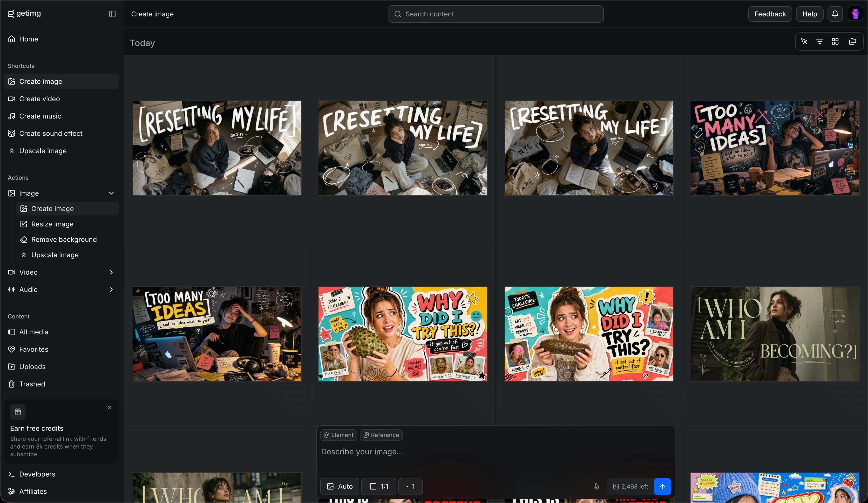Open the Create music shortcut

62,116
